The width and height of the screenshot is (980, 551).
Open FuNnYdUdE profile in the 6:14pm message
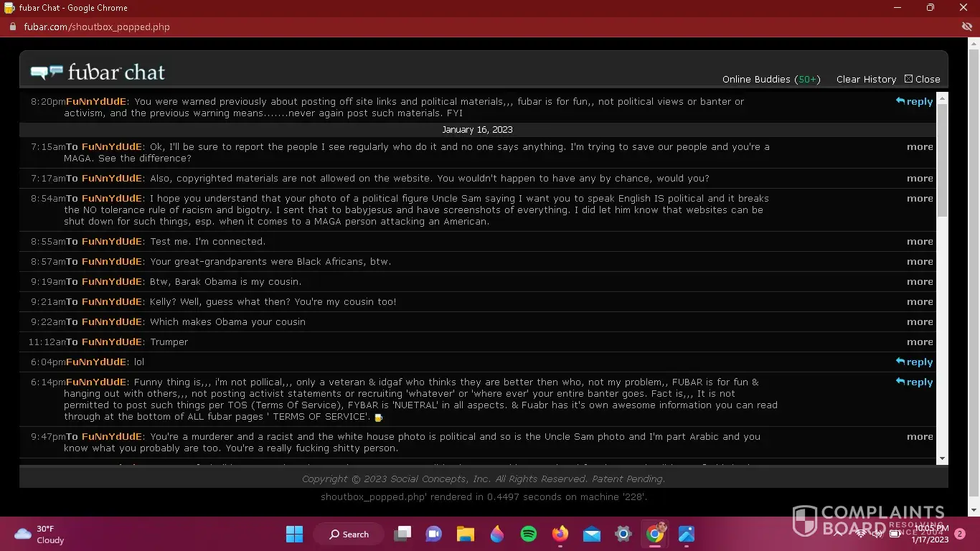point(96,382)
